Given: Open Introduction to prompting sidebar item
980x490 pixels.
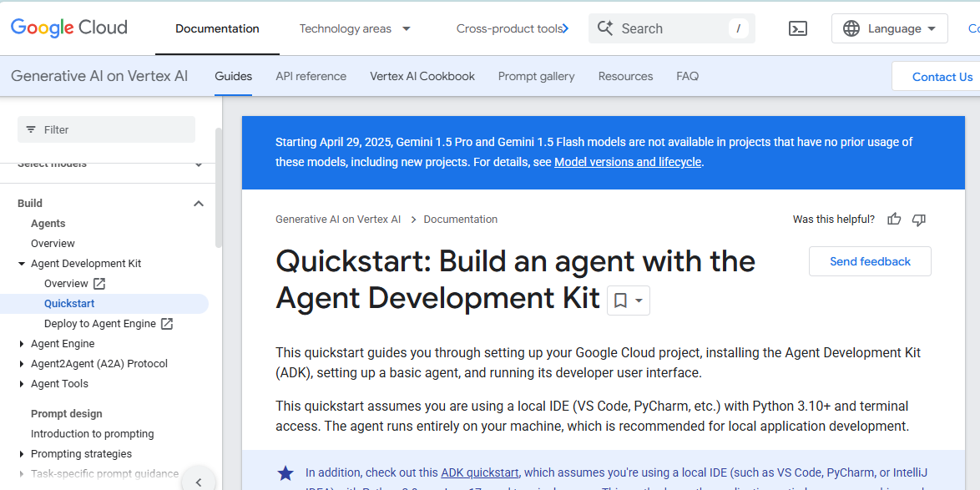Looking at the screenshot, I should click(93, 434).
